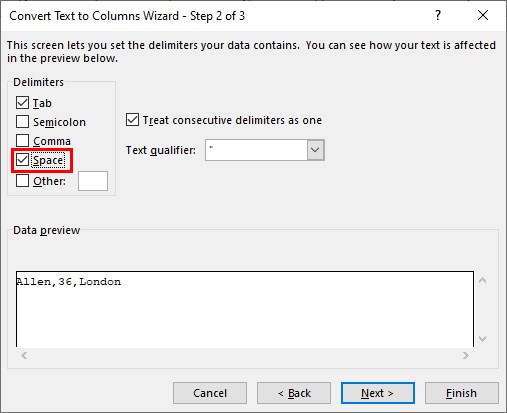Toggle Treat consecutive delimiters as one

(x=132, y=120)
